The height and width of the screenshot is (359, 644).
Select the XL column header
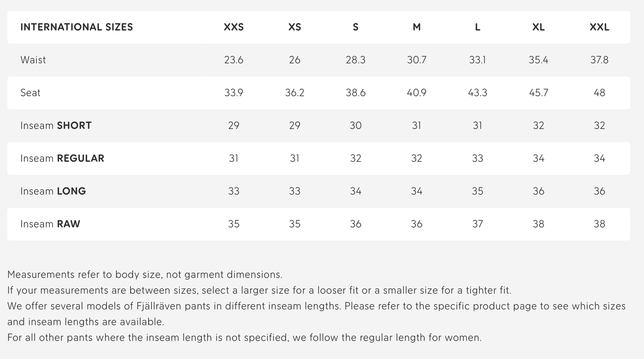(x=538, y=27)
